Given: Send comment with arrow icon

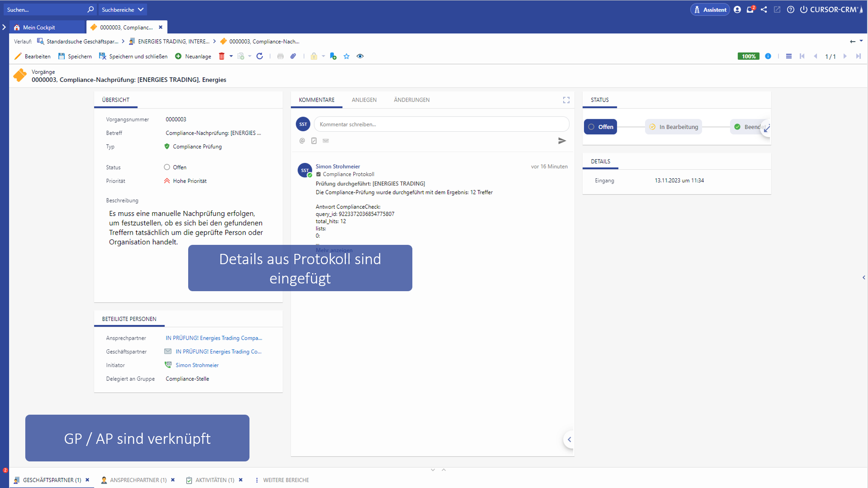Looking at the screenshot, I should point(562,141).
